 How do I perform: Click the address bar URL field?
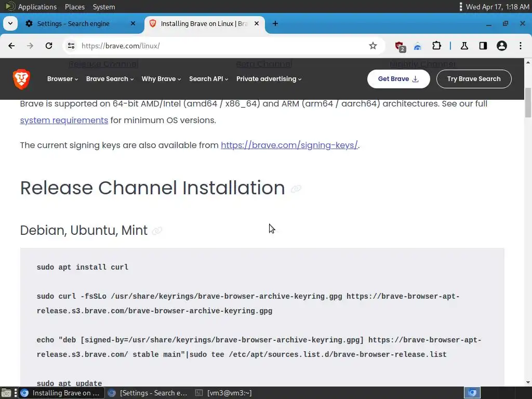pos(224,46)
